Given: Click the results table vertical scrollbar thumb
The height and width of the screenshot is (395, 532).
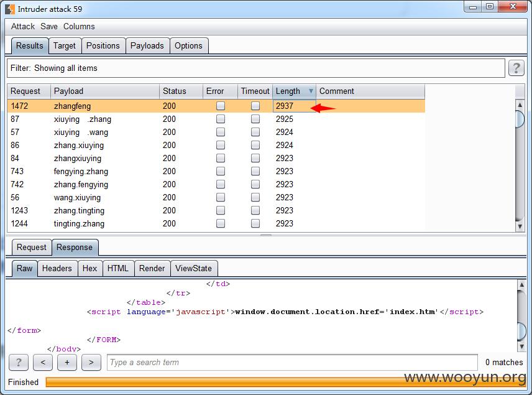Looking at the screenshot, I should pos(520,119).
